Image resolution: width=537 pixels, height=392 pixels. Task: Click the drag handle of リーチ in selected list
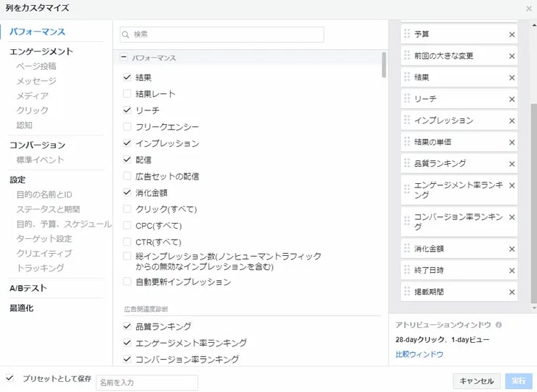tap(407, 99)
